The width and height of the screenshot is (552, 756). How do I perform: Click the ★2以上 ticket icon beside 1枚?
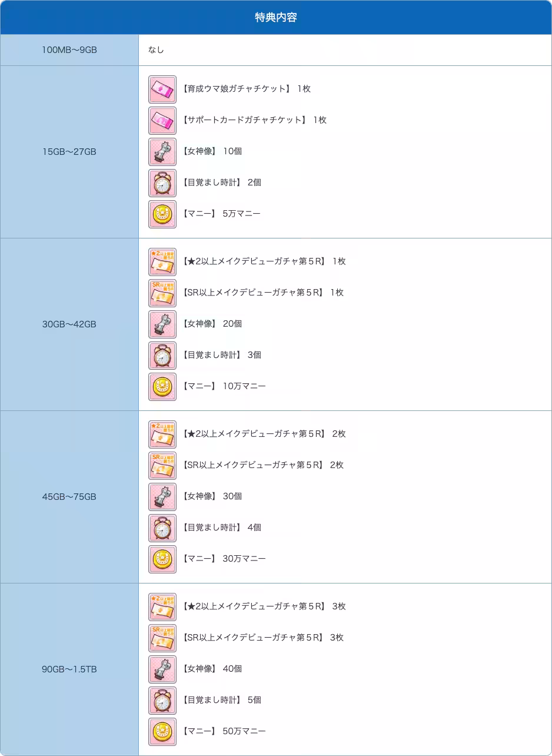(x=162, y=262)
